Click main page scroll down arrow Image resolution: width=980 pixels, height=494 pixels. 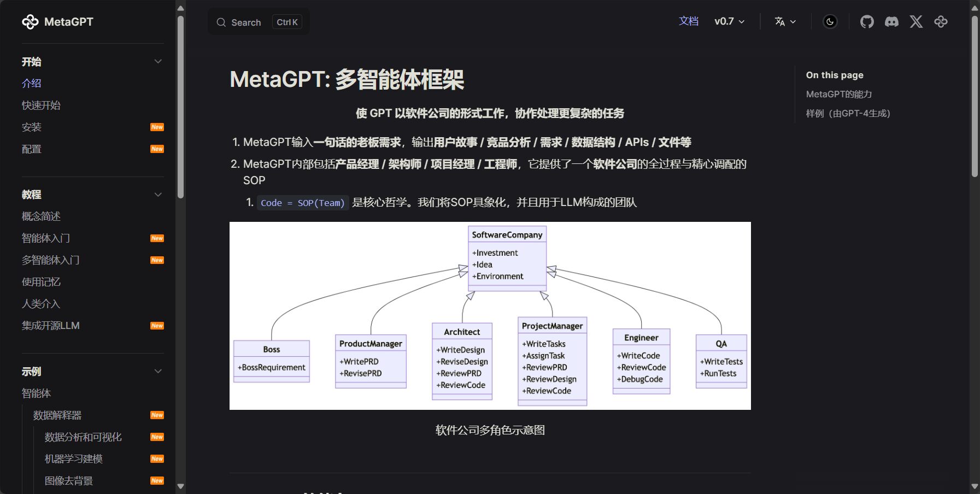975,486
